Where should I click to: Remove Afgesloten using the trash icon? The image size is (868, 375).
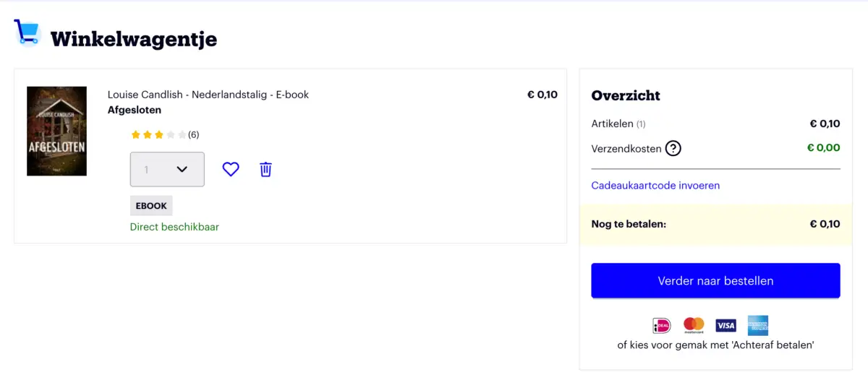265,169
